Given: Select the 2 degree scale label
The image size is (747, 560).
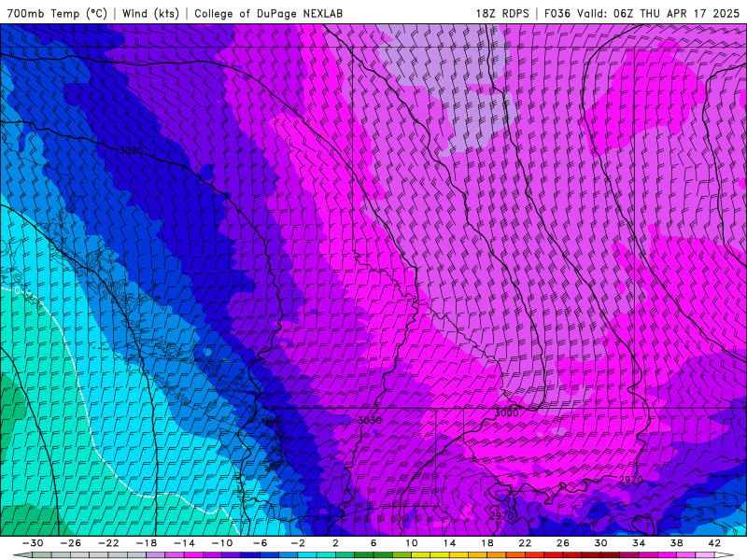Looking at the screenshot, I should coord(335,543).
